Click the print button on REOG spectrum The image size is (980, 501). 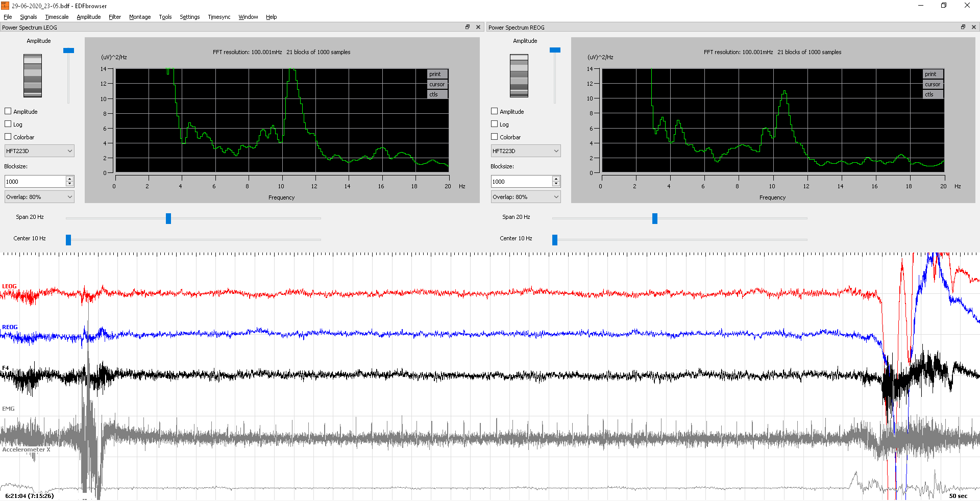point(934,74)
